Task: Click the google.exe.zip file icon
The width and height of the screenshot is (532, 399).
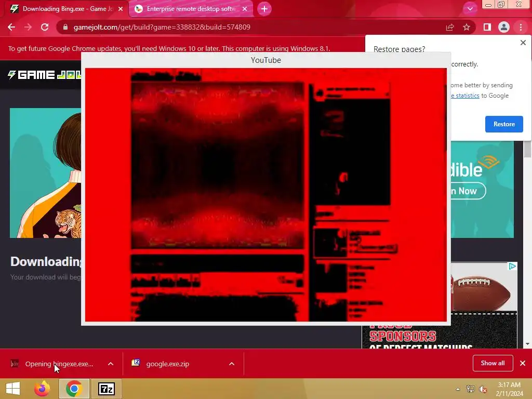Action: click(x=136, y=363)
